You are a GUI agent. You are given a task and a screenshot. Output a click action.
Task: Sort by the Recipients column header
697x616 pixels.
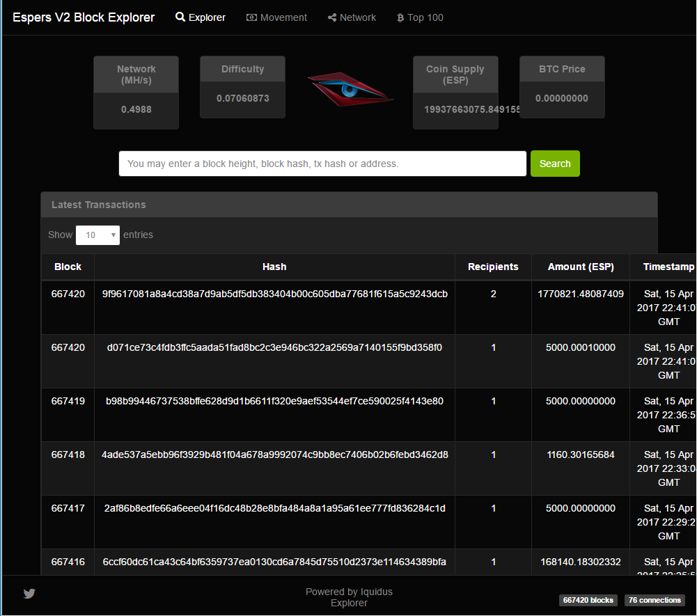[x=493, y=267]
